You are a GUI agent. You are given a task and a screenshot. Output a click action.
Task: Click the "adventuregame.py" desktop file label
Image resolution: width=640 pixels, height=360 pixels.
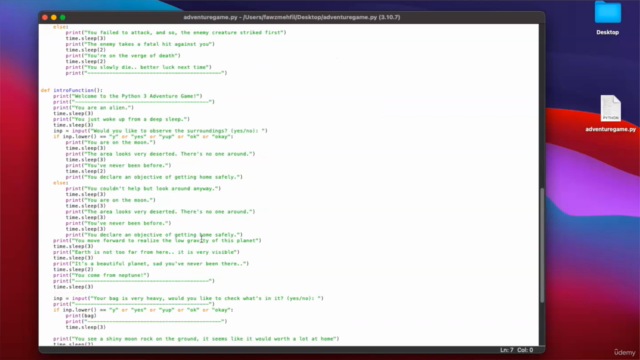click(611, 129)
